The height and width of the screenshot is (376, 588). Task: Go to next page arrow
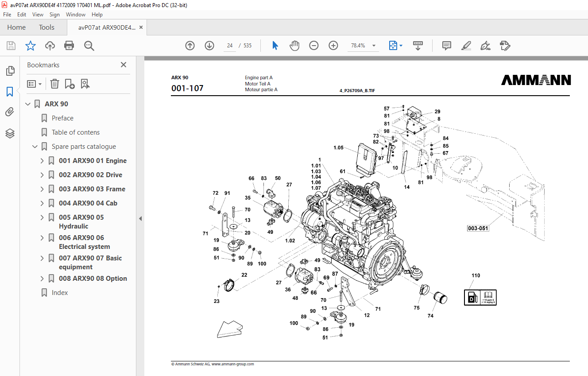[209, 46]
